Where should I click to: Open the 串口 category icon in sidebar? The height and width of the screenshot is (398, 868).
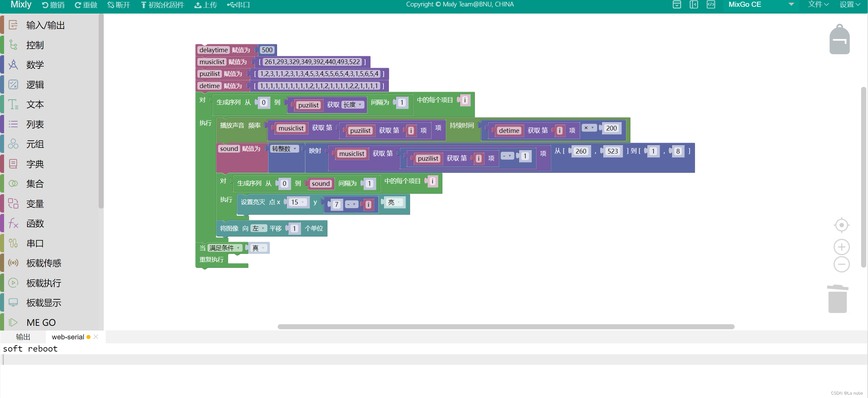click(13, 243)
